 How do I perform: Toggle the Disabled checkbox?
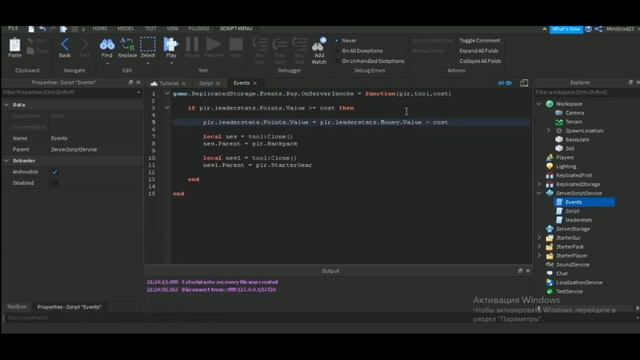point(54,183)
